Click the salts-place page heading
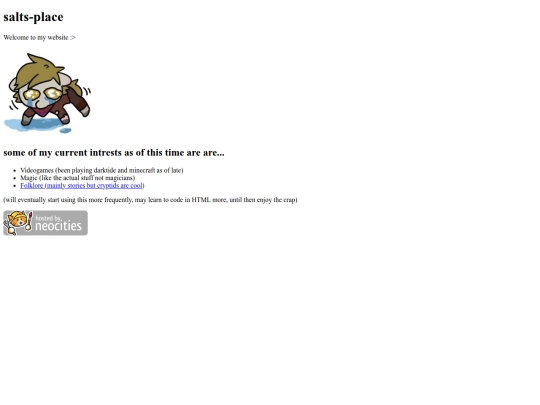This screenshot has width=540, height=405. coord(33,17)
